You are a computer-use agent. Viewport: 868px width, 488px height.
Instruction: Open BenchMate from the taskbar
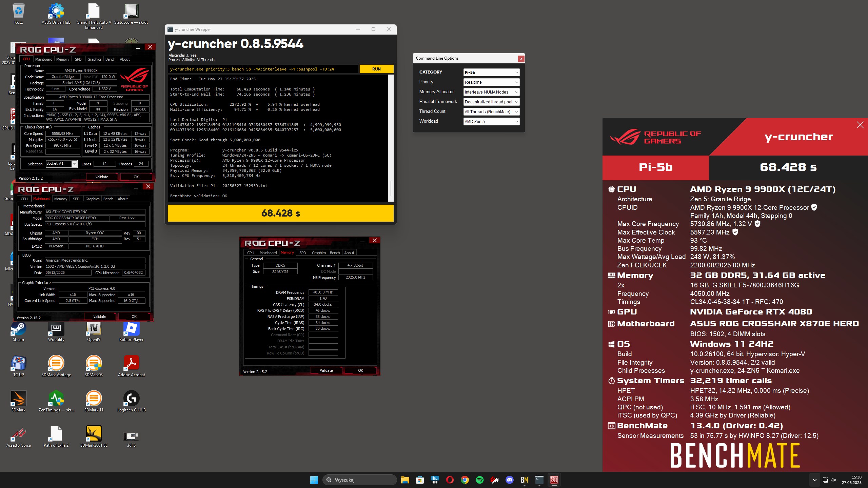pos(524,480)
